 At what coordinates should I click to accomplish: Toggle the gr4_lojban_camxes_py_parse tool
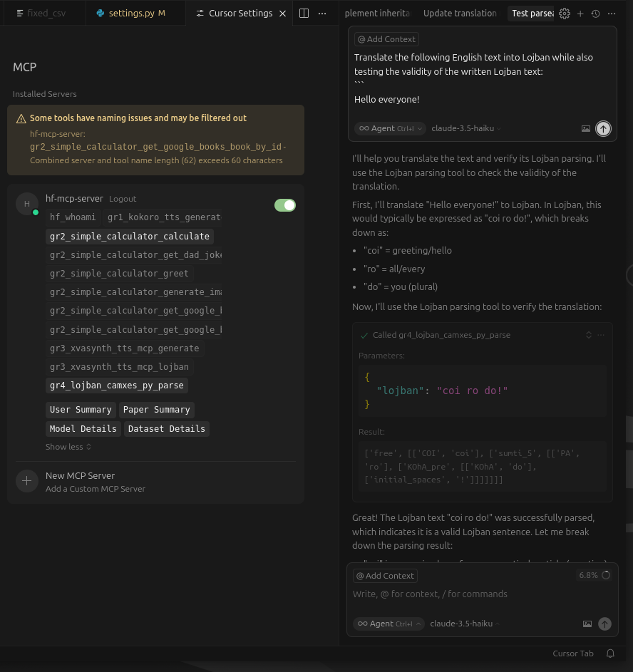click(x=117, y=386)
